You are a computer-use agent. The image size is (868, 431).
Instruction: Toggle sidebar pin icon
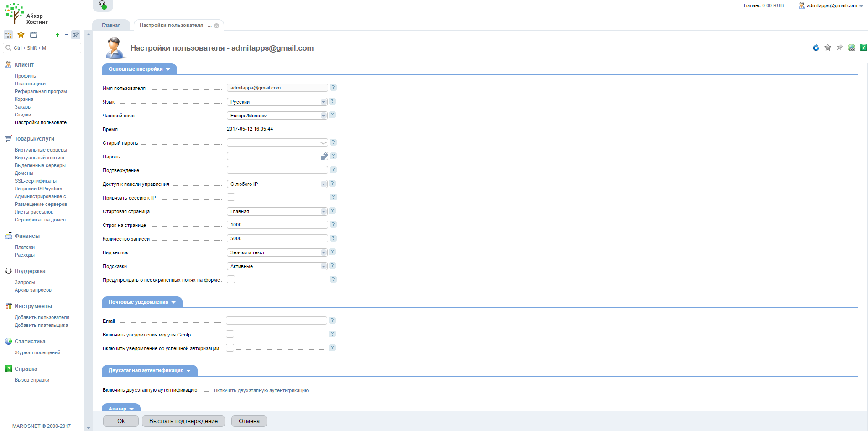(76, 35)
